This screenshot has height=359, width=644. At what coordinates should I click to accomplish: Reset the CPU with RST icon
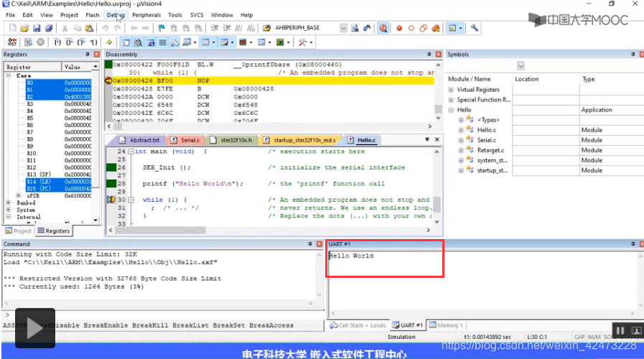(12, 42)
